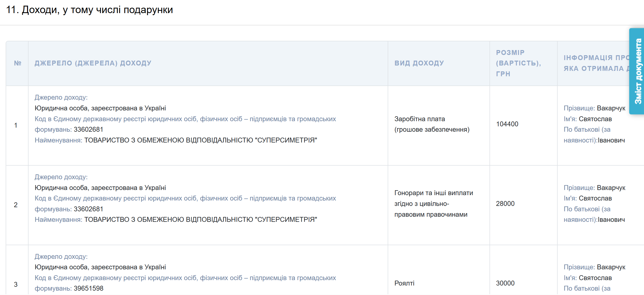Screen dimensions: 644x295
Task: Click amount 104400 in first row
Action: [507, 124]
